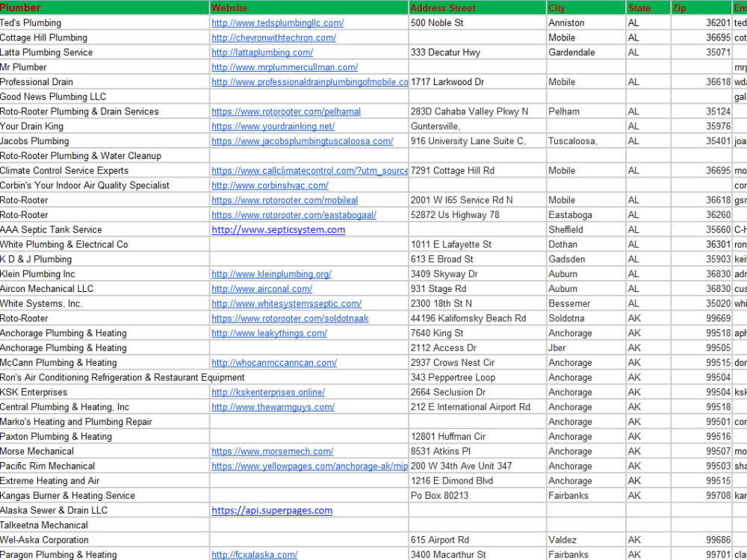Open the rotorooter.com/pelhamal link
This screenshot has width=747, height=560.
[x=286, y=111]
